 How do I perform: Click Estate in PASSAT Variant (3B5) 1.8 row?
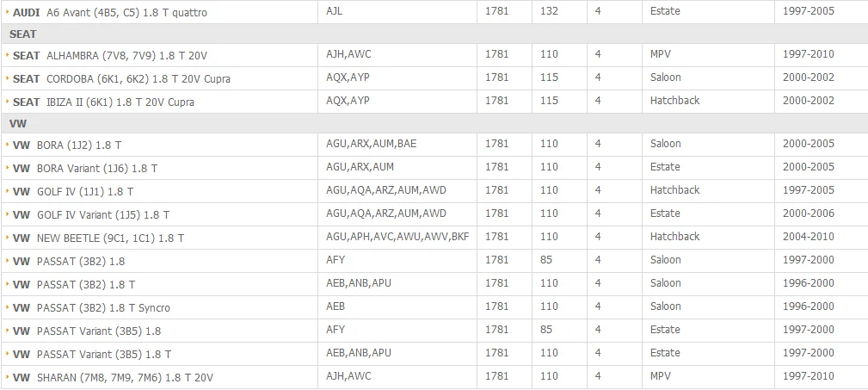[x=665, y=331]
